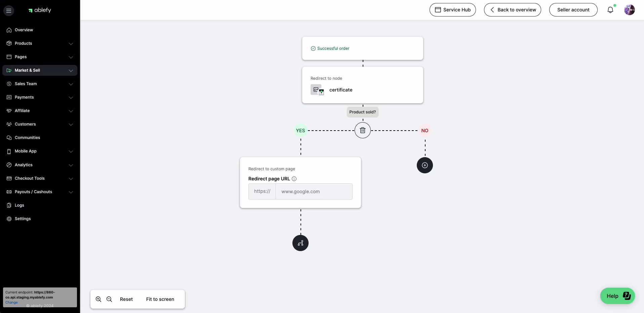Open the hamburger navigation menu

(9, 10)
